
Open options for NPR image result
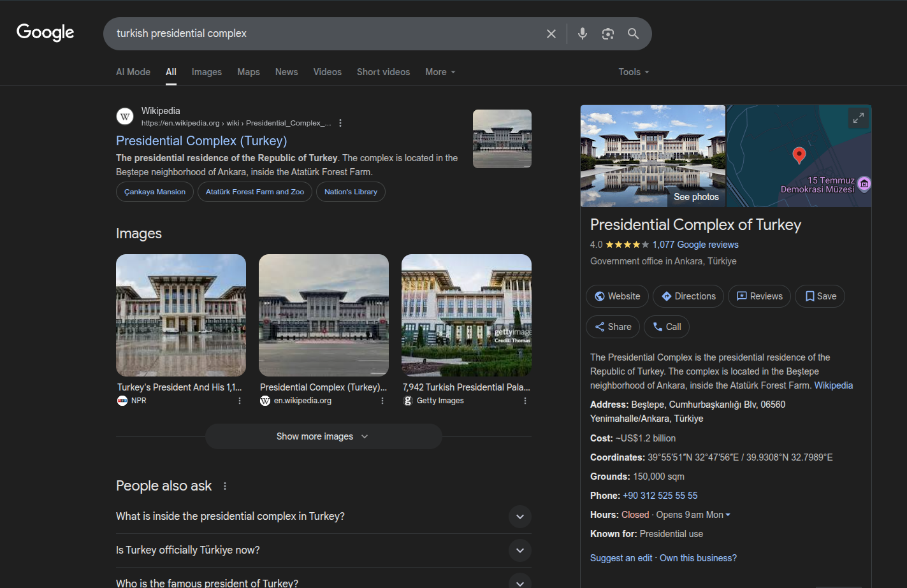tap(240, 401)
